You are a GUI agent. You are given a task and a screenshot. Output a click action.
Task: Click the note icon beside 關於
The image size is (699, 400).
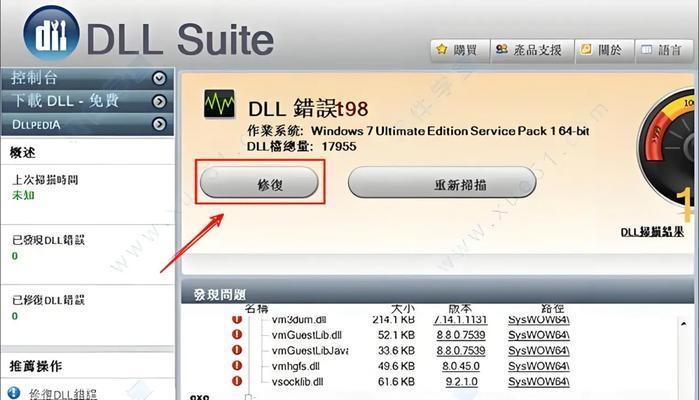click(x=586, y=49)
